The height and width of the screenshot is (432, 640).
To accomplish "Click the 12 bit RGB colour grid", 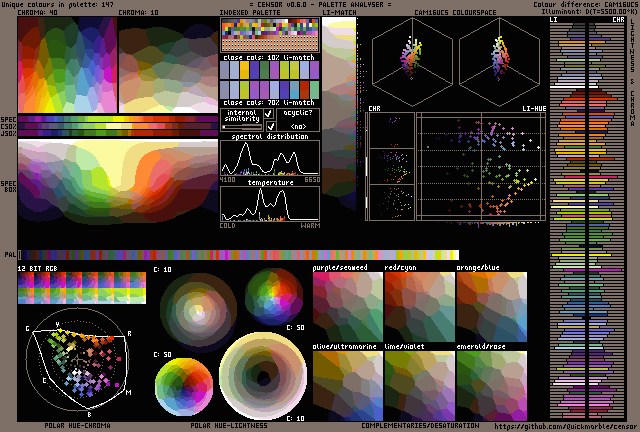I will 81,288.
